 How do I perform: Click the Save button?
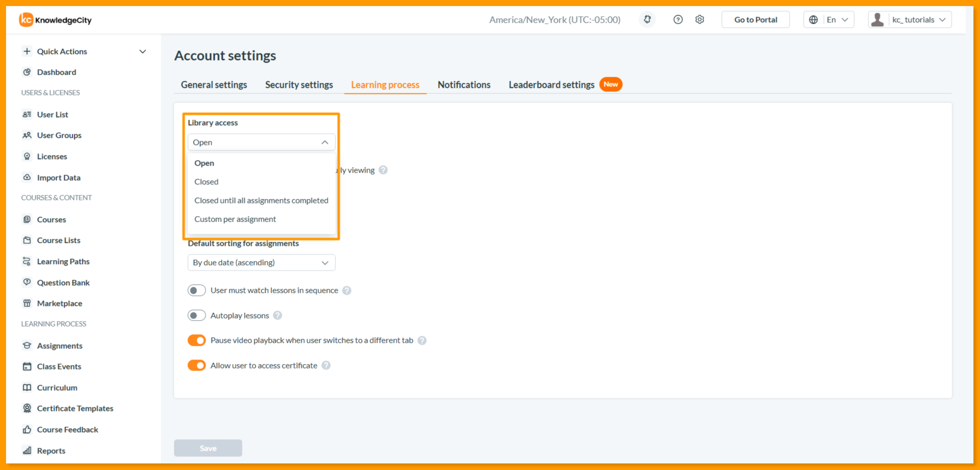208,448
